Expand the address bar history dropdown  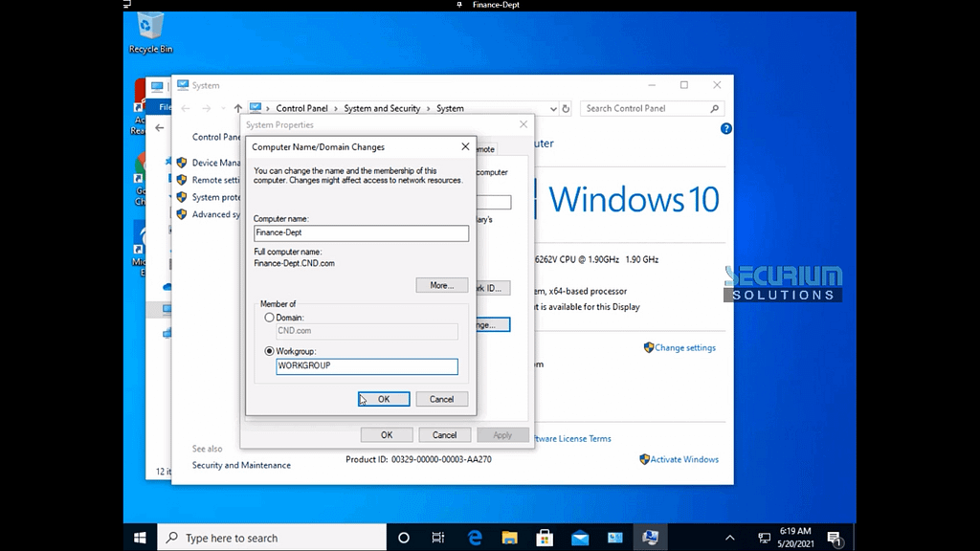click(x=553, y=109)
